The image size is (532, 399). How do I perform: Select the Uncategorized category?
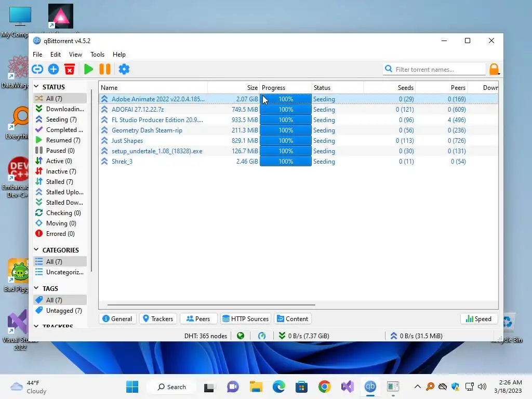tap(60, 272)
